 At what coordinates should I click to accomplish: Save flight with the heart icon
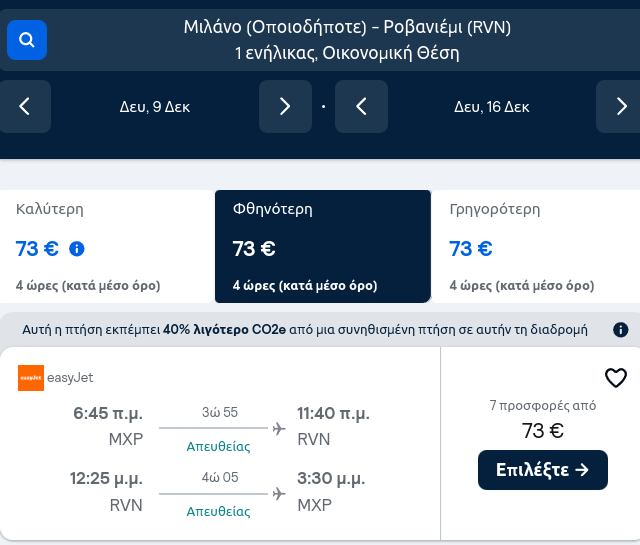point(616,378)
